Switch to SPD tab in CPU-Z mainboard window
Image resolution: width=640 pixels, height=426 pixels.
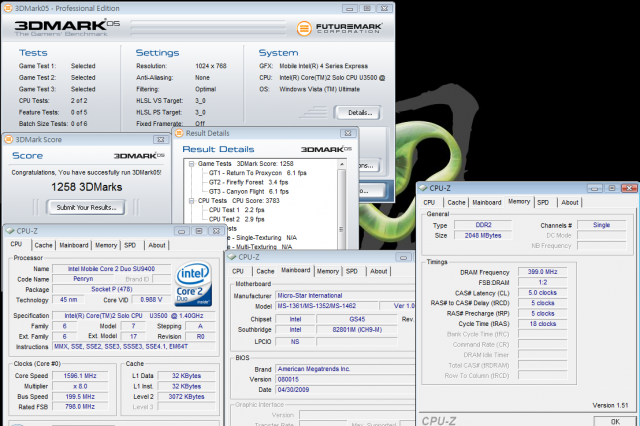tap(351, 271)
